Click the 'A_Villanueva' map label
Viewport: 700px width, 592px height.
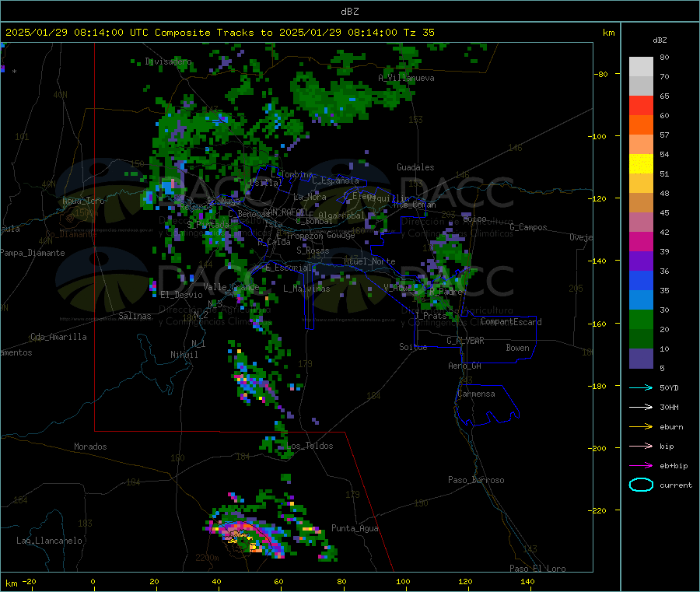click(x=406, y=78)
